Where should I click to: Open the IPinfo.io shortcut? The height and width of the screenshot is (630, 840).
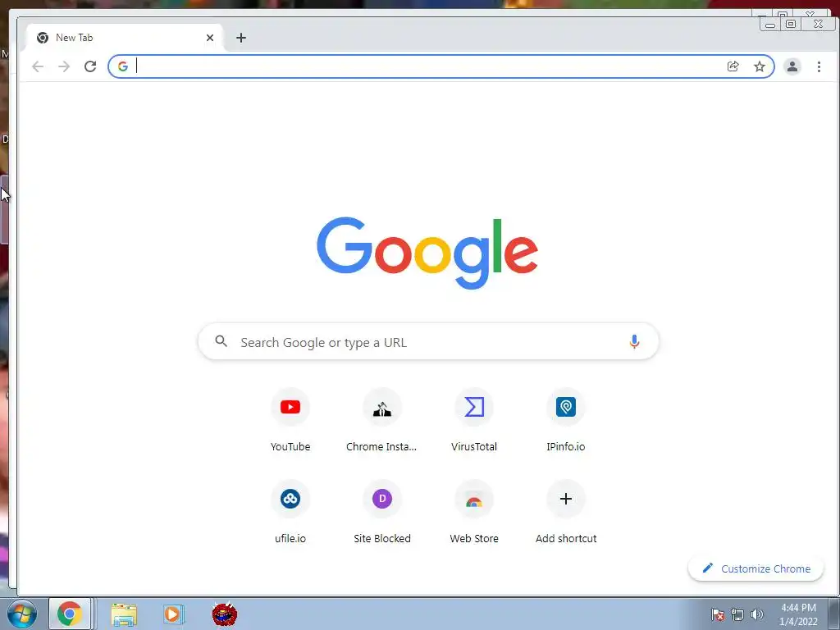(566, 421)
